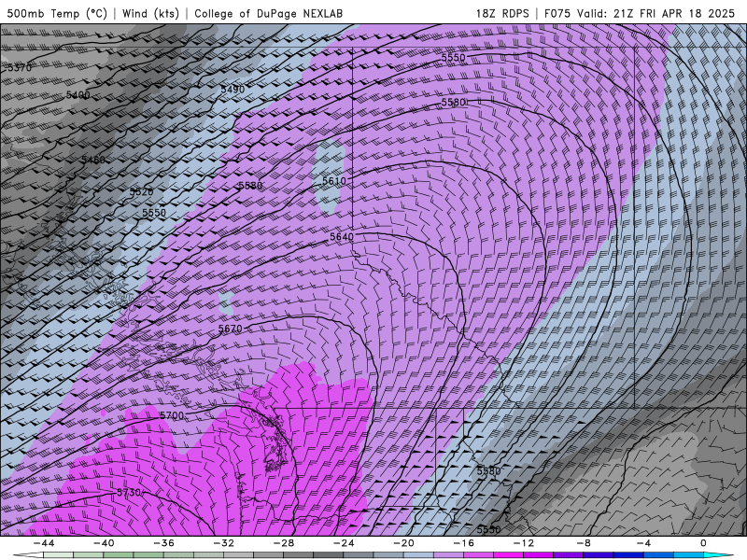Click the 'College of DuPage NEXLAB' credit text
Image resolution: width=747 pixels, height=560 pixels.
[268, 13]
